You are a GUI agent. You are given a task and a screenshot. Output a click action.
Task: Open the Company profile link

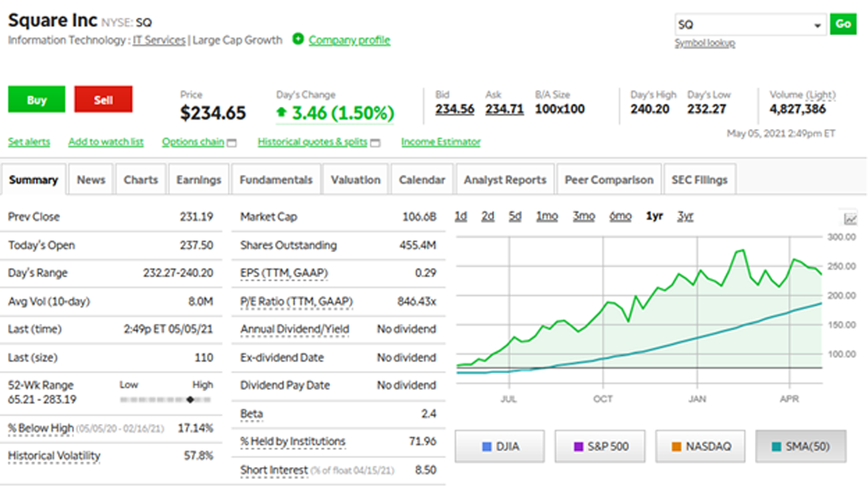[x=349, y=40]
